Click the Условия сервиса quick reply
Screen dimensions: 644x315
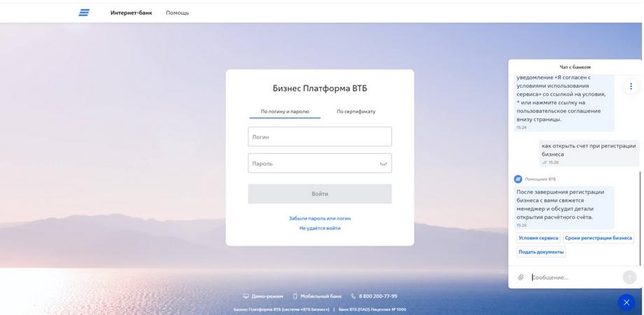point(538,238)
